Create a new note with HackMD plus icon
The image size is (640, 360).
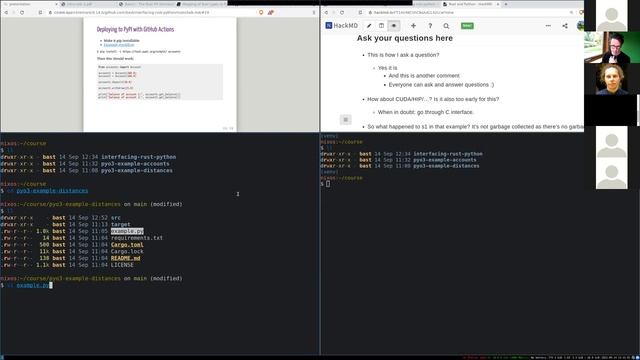(x=413, y=26)
